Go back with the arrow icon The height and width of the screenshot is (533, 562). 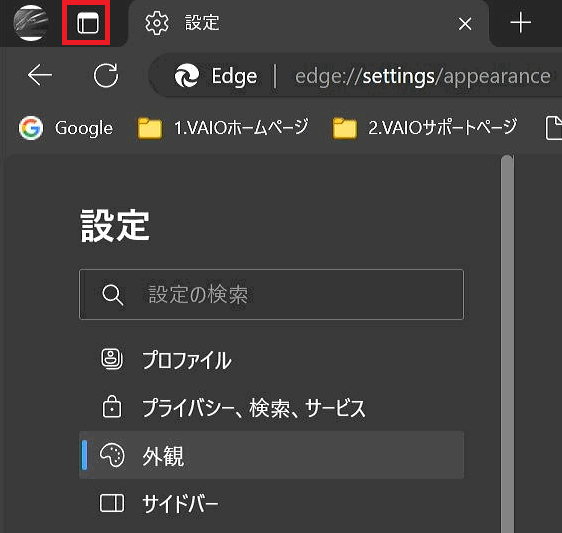click(40, 75)
